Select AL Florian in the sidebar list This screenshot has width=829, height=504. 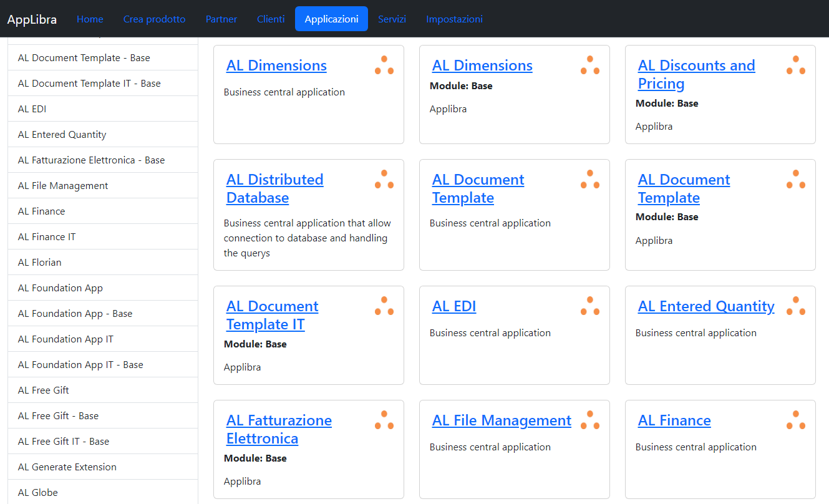pyautogui.click(x=40, y=263)
